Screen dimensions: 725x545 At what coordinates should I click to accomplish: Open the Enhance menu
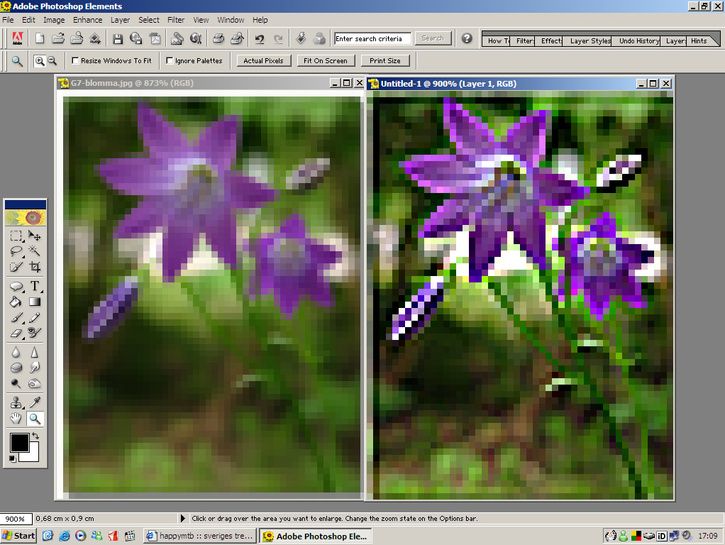(x=87, y=19)
